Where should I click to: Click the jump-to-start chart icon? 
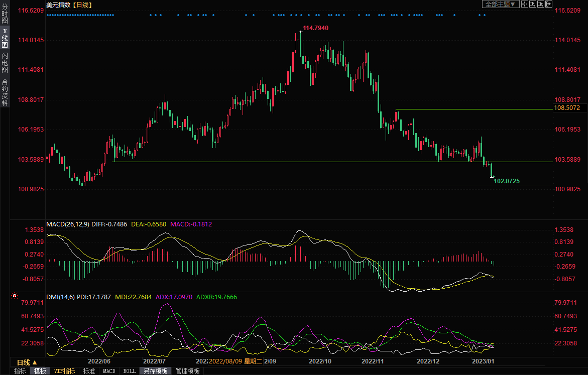pos(533,4)
